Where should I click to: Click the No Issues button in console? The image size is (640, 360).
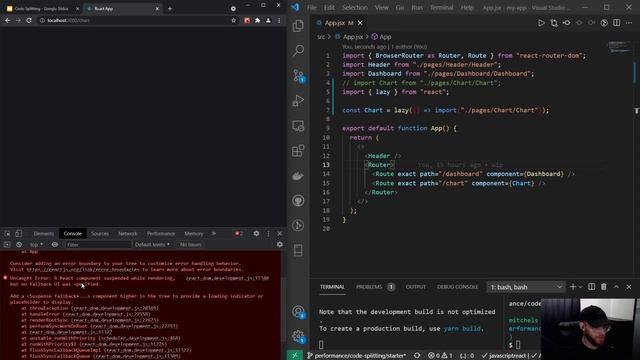click(191, 244)
